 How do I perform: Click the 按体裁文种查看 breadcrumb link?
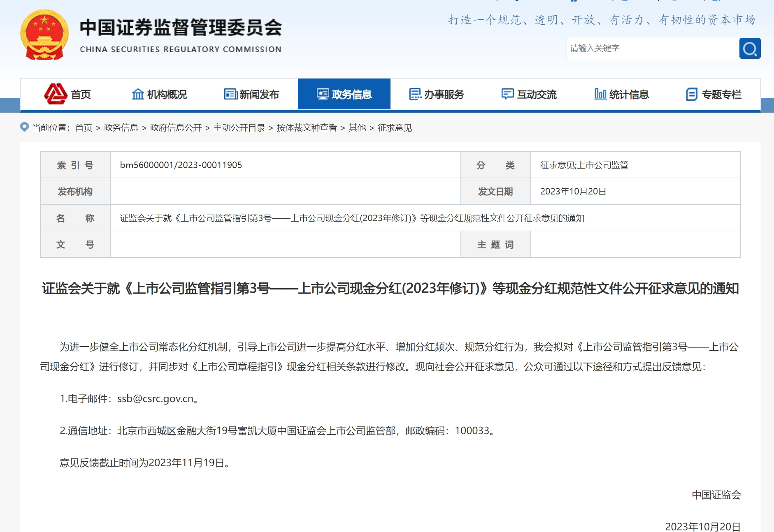(x=307, y=128)
